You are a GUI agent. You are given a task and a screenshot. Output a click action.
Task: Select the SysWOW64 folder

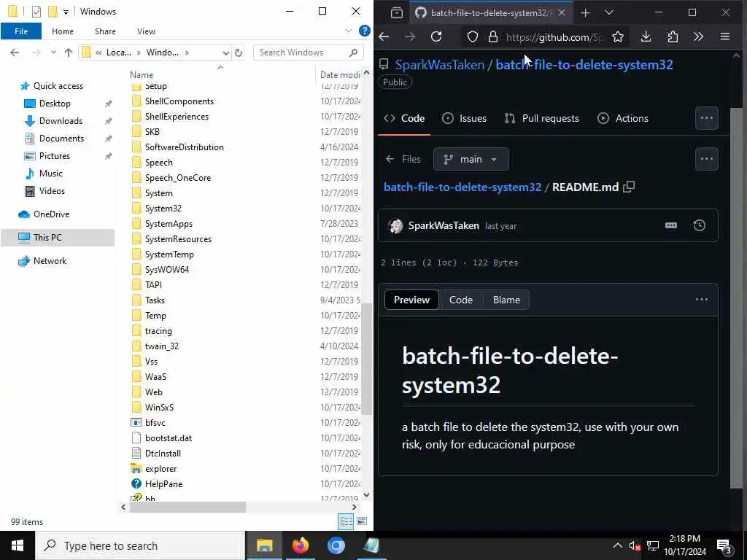point(167,270)
